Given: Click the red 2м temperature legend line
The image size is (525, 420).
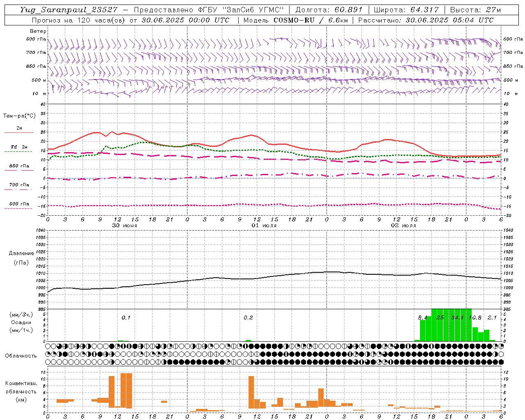Looking at the screenshot, I should coord(19,132).
